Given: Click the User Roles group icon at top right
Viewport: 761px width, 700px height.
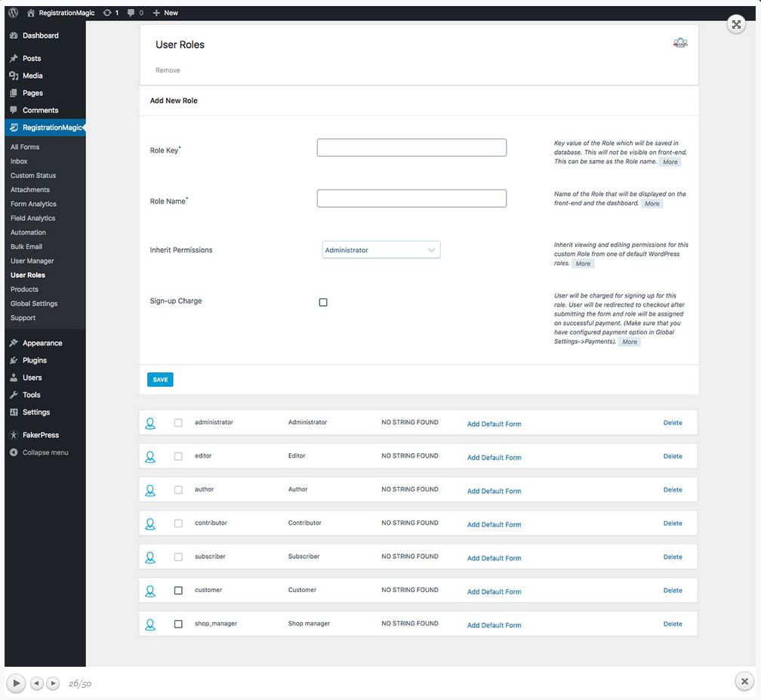Looking at the screenshot, I should 680,43.
